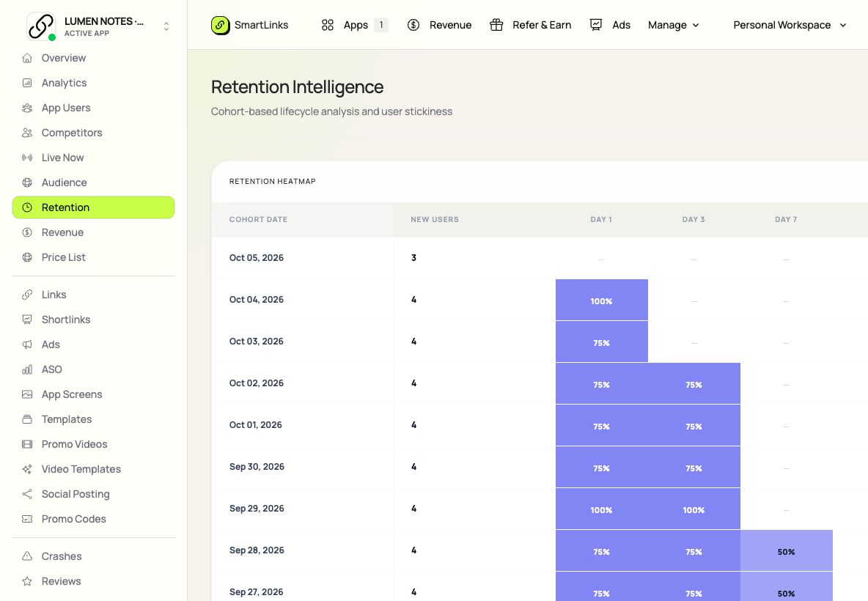The height and width of the screenshot is (601, 868).
Task: Open the Social Posting page
Action: [94, 494]
